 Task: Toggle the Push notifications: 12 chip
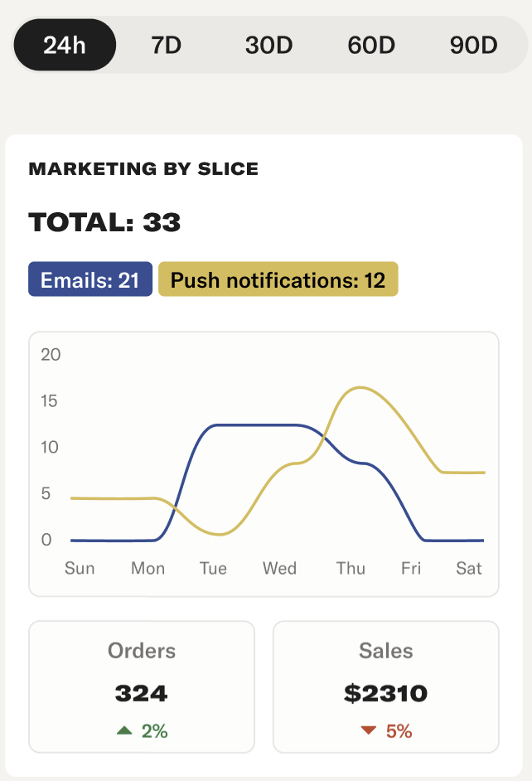pos(278,280)
